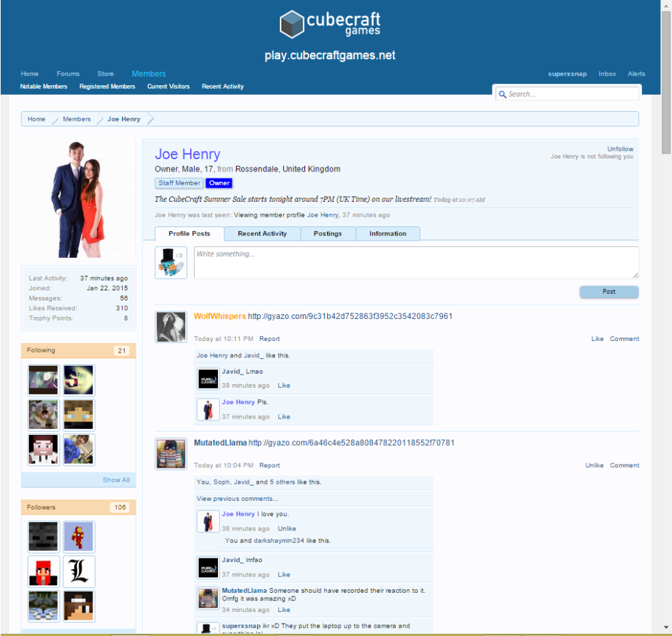
Task: Click the Likes Received value 310
Action: pyautogui.click(x=122, y=308)
